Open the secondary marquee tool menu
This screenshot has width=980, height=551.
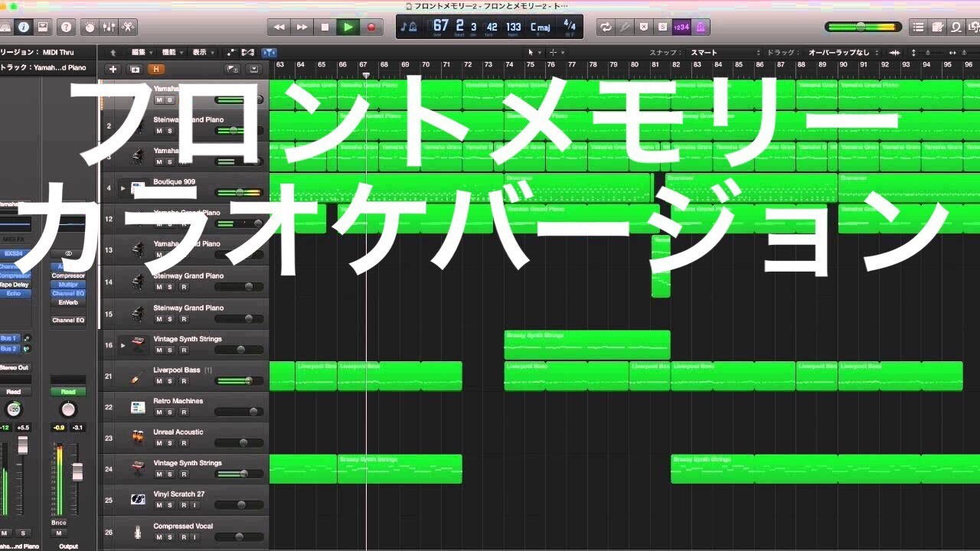point(555,52)
